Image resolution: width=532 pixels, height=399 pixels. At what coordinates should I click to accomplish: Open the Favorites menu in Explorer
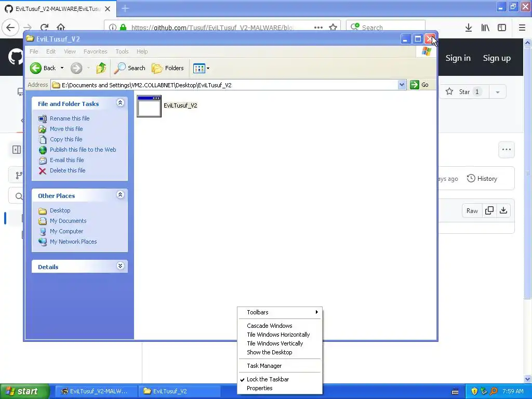coord(96,51)
